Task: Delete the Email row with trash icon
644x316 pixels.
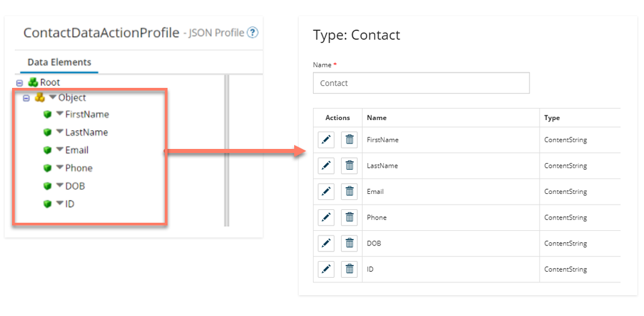Action: 350,192
